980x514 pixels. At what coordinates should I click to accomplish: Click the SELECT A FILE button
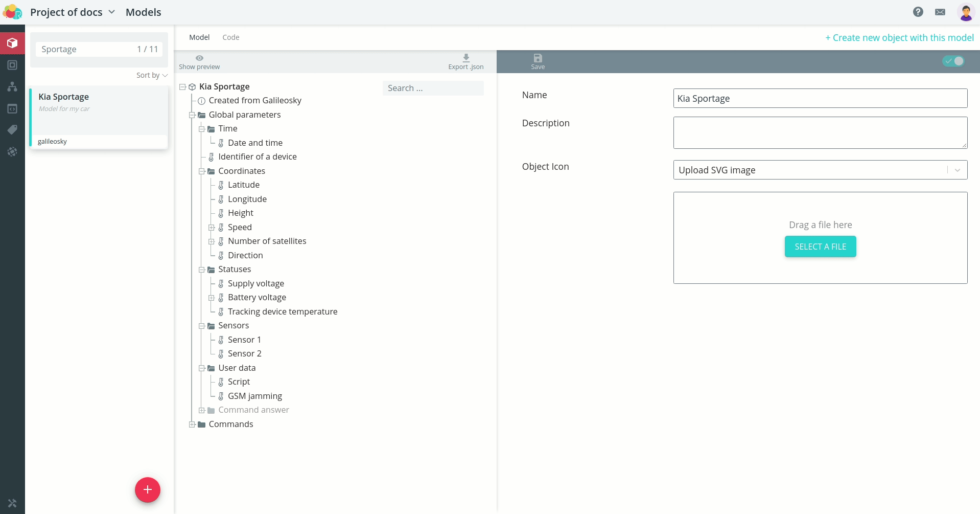820,247
